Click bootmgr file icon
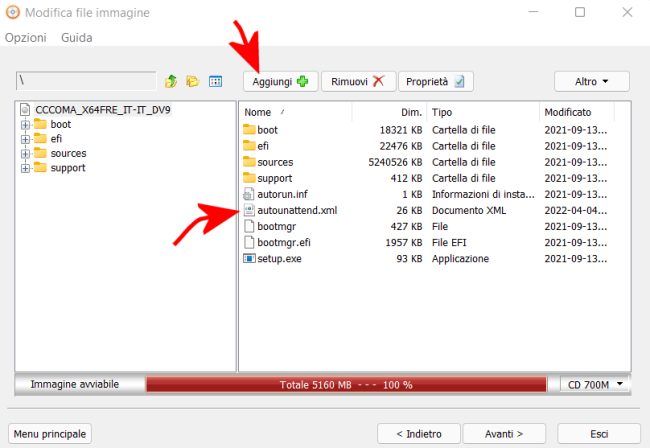 pos(249,226)
